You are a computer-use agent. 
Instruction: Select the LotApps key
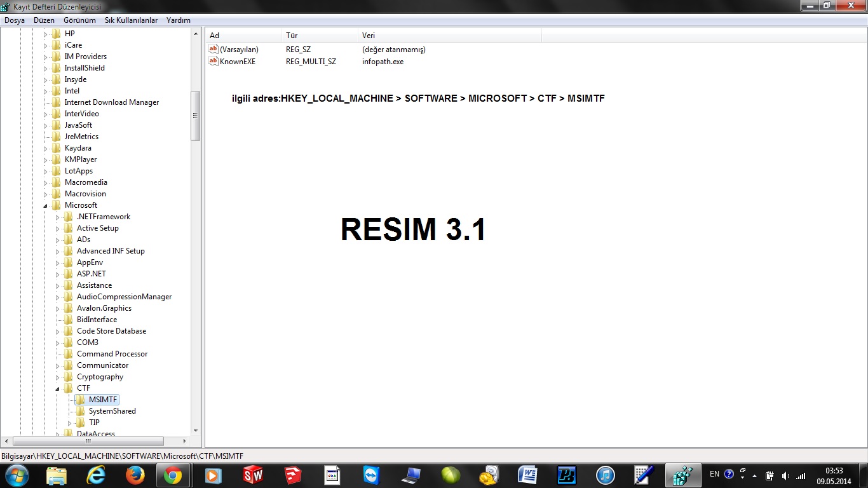pyautogui.click(x=79, y=171)
